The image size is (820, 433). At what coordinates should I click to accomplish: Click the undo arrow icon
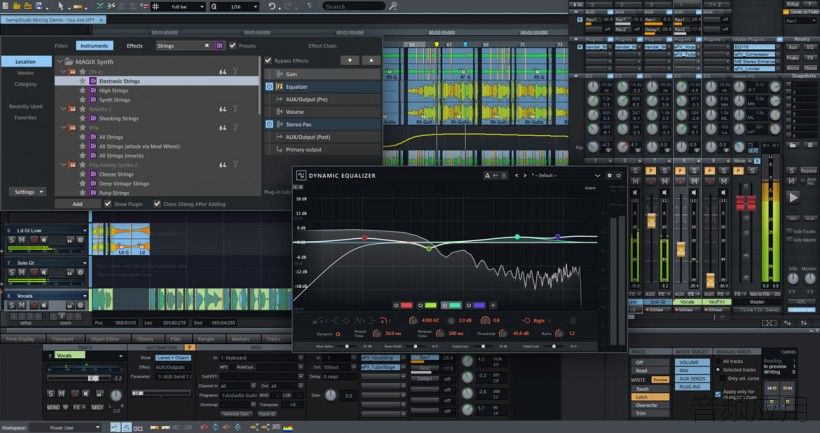tap(272, 6)
